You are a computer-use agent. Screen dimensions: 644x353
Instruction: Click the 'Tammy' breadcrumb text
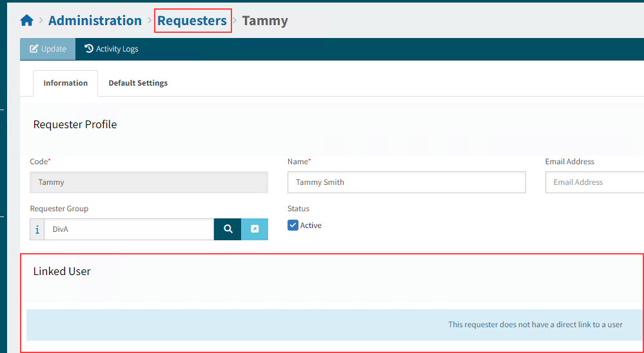[265, 21]
